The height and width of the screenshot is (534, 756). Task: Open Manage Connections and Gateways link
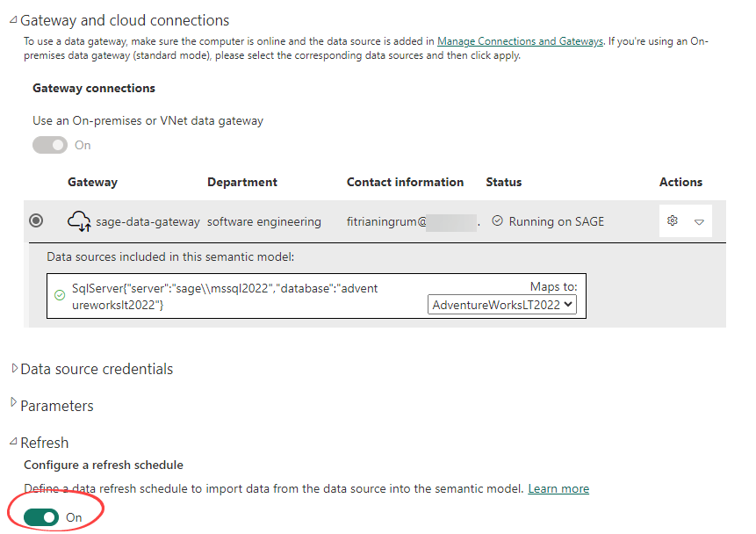pyautogui.click(x=520, y=41)
